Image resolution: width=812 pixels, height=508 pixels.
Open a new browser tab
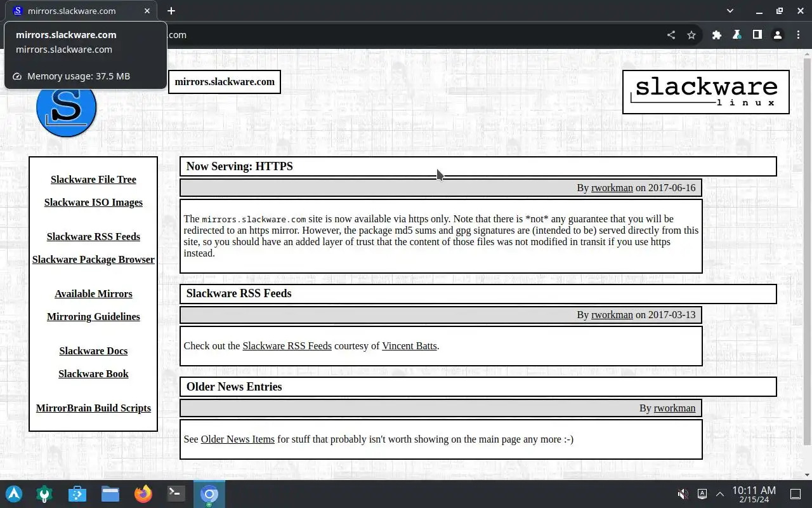171,11
